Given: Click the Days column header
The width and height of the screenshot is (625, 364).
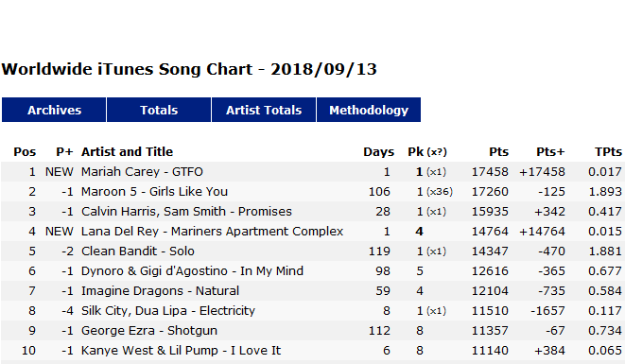Looking at the screenshot, I should [x=378, y=152].
